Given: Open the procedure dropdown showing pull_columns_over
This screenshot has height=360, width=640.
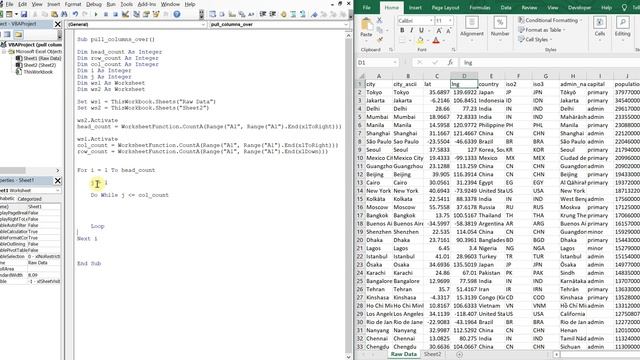Looking at the screenshot, I should (x=345, y=24).
